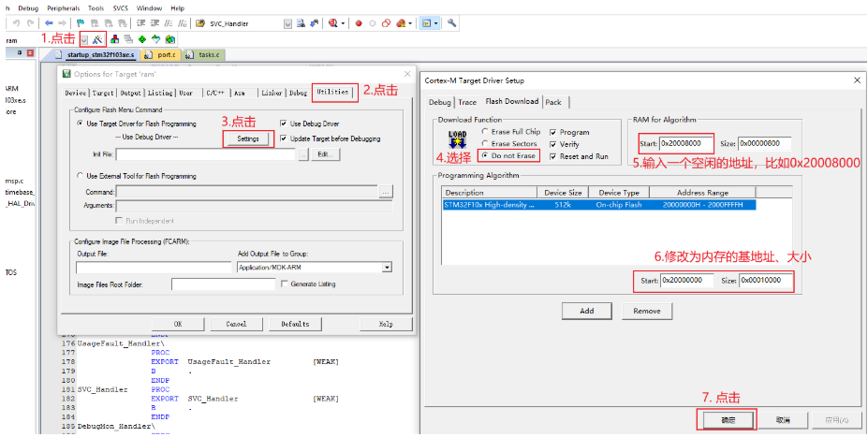
Task: Expand the debug session icon dropdown arrow
Action: pos(344,23)
